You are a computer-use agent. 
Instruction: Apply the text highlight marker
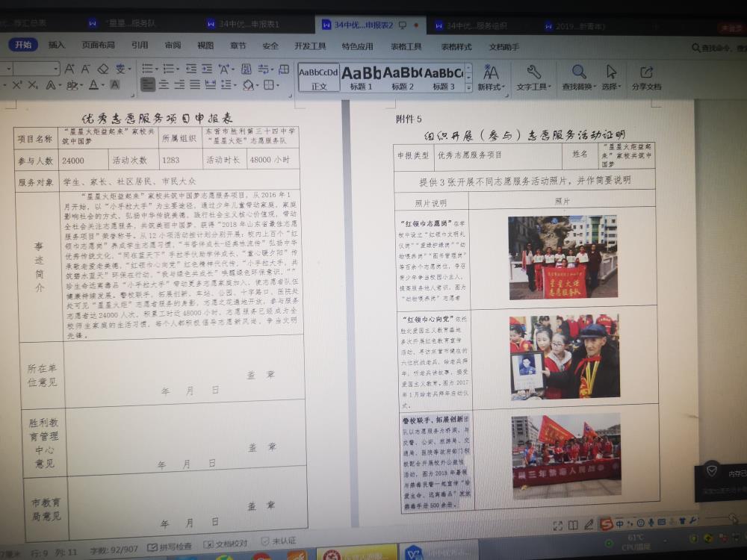coord(72,85)
